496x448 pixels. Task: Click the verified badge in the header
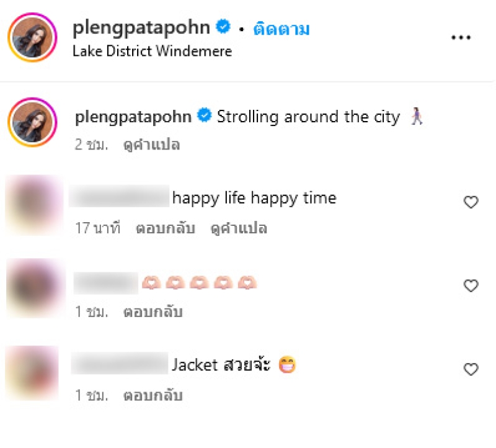223,26
